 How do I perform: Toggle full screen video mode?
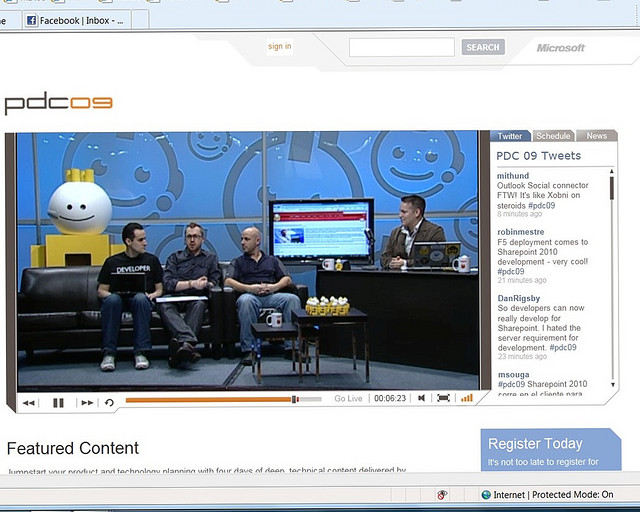click(x=443, y=398)
